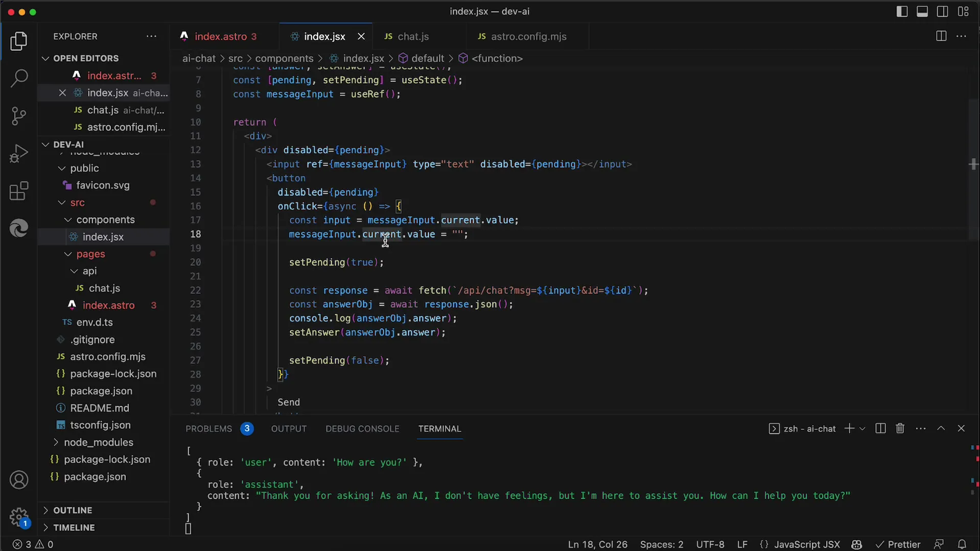Open editor More Actions ellipsis
The width and height of the screenshot is (980, 551).
coord(961,36)
